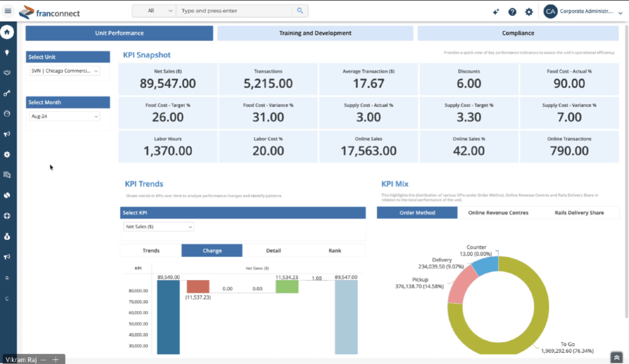Open the Settings gear in top bar

[528, 12]
